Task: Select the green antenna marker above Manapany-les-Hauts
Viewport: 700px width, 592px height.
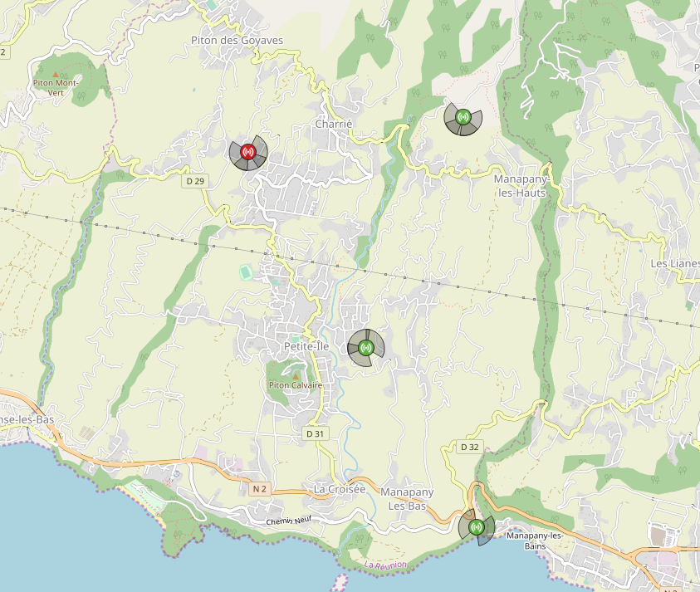Action: 463,117
